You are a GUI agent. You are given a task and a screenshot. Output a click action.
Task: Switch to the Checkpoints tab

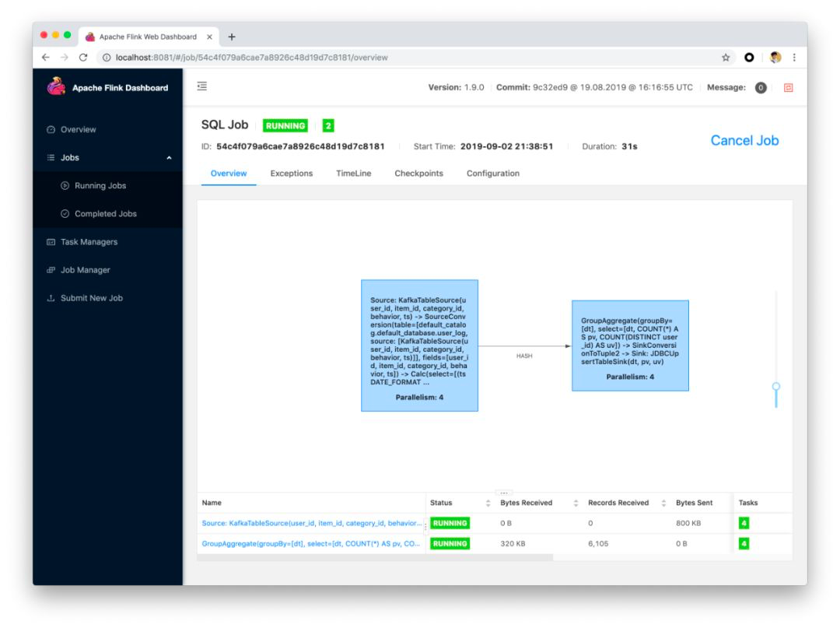pyautogui.click(x=419, y=173)
